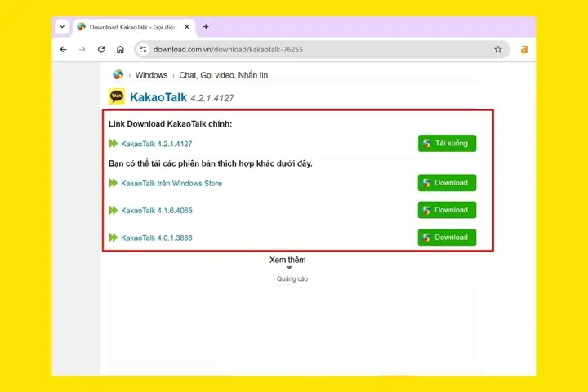
Task: Close the Download KakaoTalk tab
Action: click(x=187, y=27)
